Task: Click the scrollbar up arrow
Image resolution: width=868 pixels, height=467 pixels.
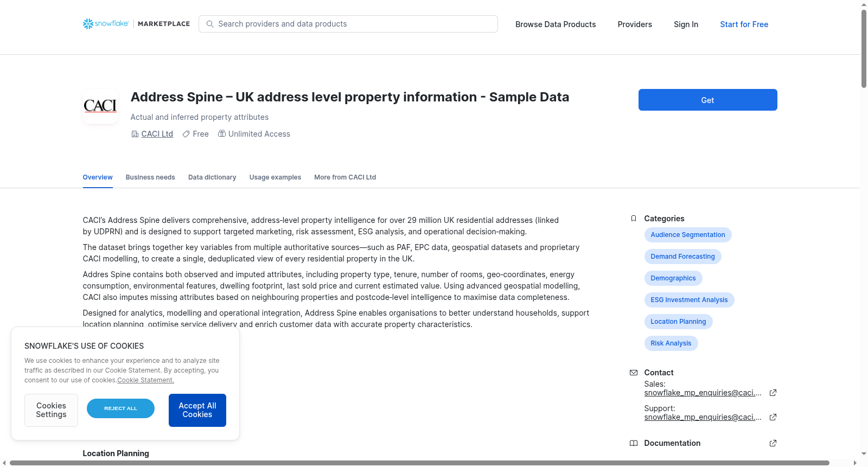Action: tap(864, 4)
